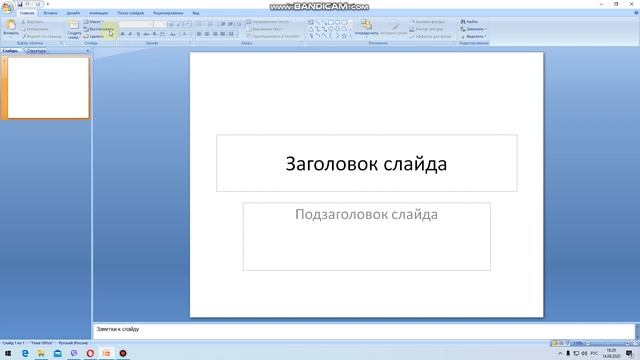
Task: Select Format Painter (Формат по образцу)
Action: click(x=42, y=36)
